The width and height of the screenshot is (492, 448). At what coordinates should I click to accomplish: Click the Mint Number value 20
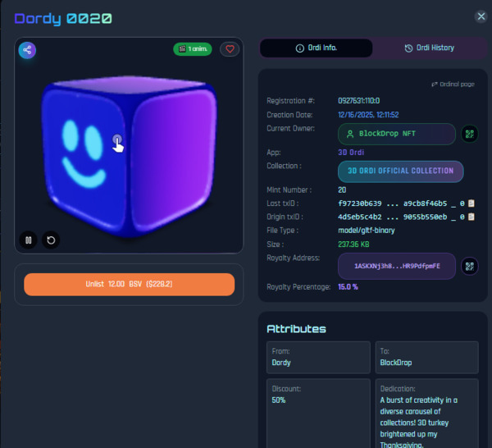tap(342, 190)
